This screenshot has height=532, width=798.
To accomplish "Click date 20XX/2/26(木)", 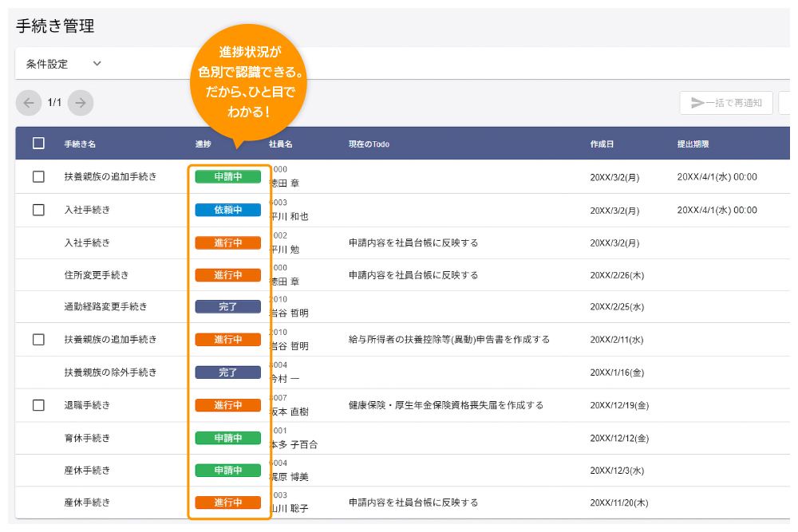I will (x=617, y=275).
